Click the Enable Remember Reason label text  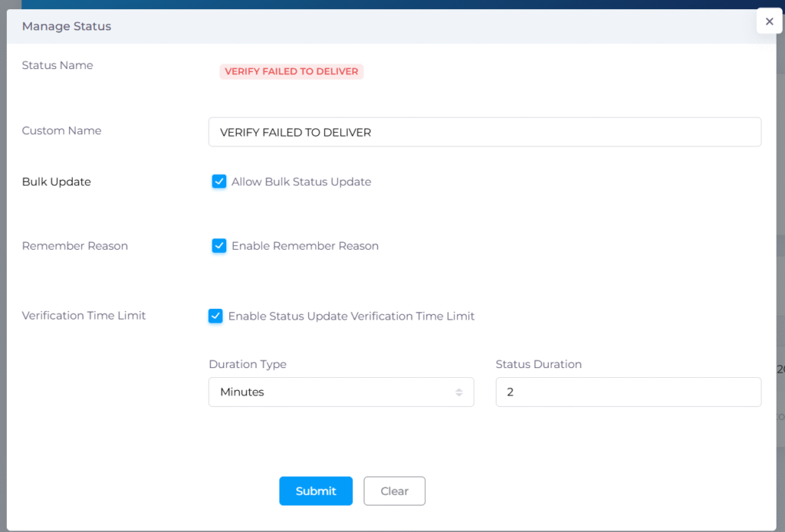(305, 246)
